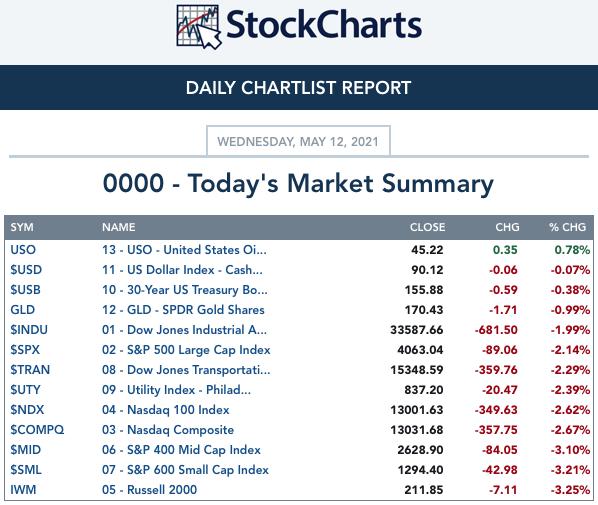The image size is (598, 505).
Task: Click the Russell 2000 chart link
Action: [x=150, y=490]
